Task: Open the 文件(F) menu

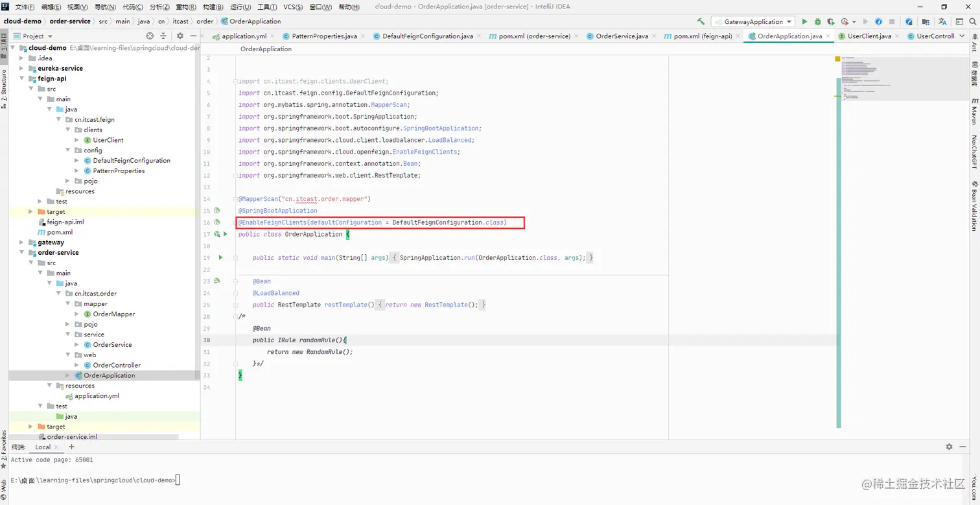Action: (25, 7)
